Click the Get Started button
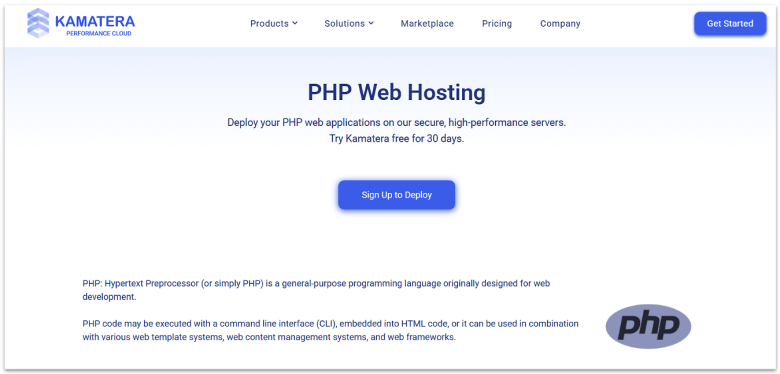The height and width of the screenshot is (374, 780). click(x=730, y=23)
